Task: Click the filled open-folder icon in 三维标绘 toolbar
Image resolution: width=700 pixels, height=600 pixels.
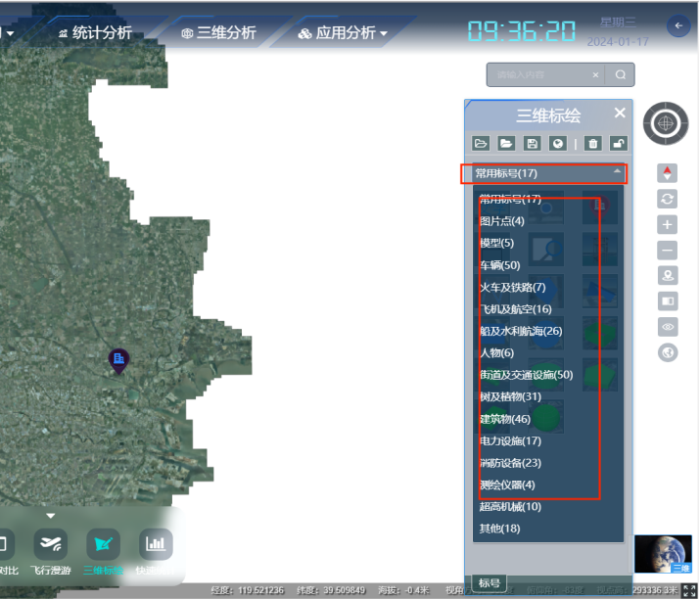Action: point(506,143)
